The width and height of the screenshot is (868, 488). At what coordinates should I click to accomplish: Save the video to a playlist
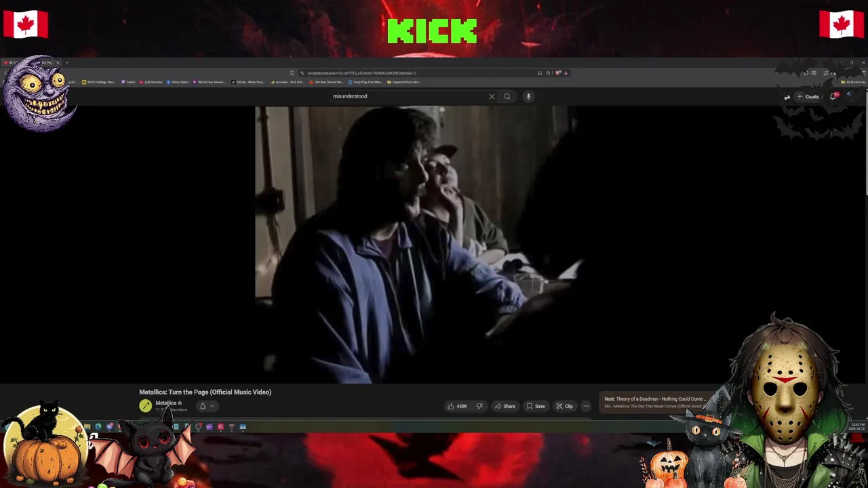click(x=536, y=407)
